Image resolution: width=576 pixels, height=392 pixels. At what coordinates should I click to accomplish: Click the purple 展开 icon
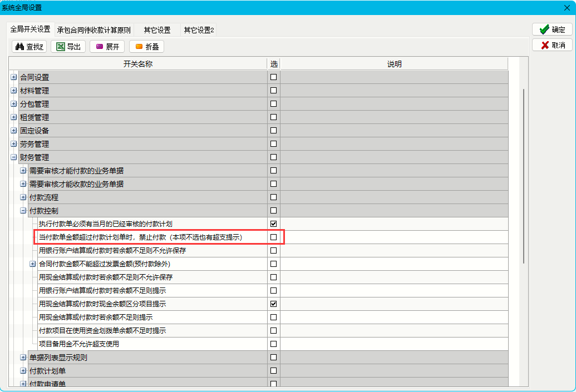[x=99, y=47]
